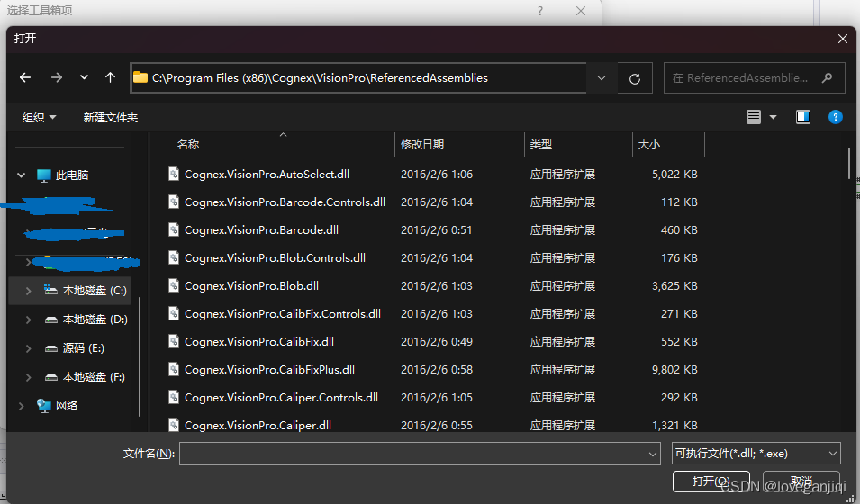Click size value 9,802 KB
860x504 pixels.
[x=674, y=370]
